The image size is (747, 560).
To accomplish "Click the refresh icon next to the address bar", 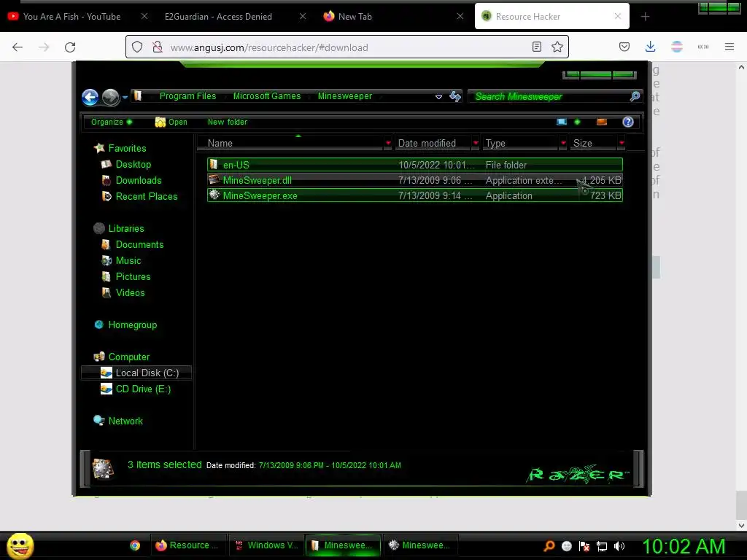I will [455, 97].
